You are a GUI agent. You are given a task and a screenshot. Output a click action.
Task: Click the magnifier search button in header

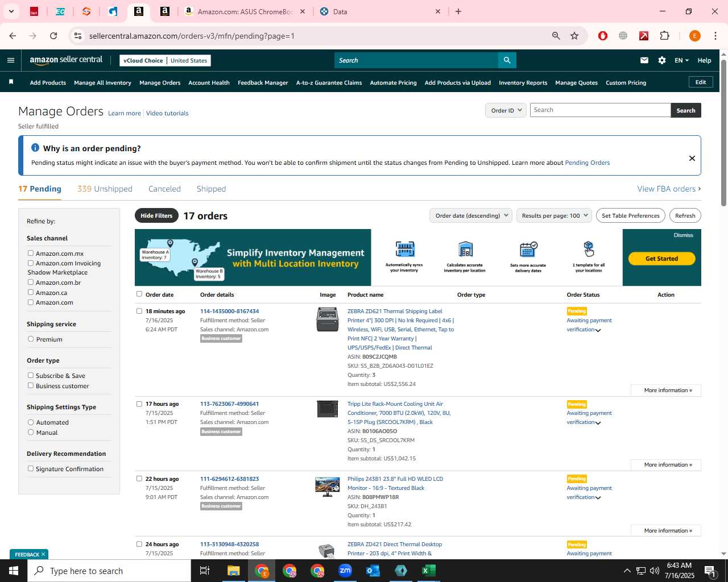(507, 60)
